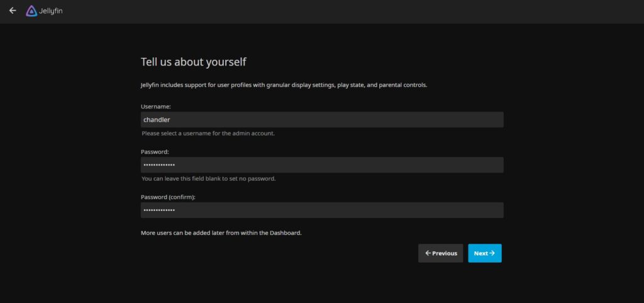This screenshot has height=303, width=644.
Task: Select "You can leave this field blank" hint
Action: (x=209, y=179)
